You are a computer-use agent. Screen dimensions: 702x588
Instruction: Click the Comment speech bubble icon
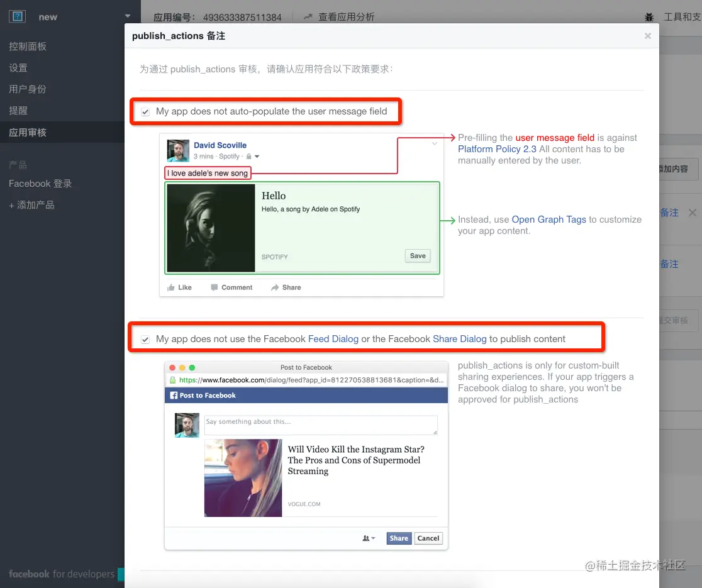[214, 287]
